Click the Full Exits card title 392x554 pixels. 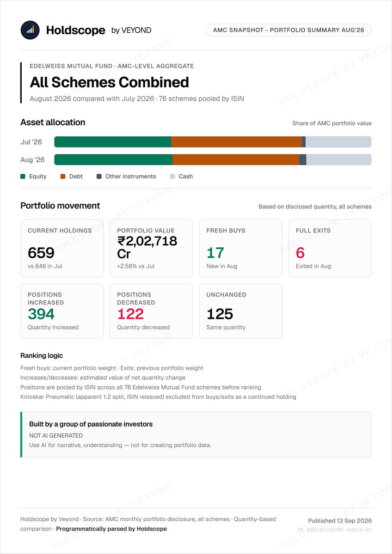(x=313, y=231)
